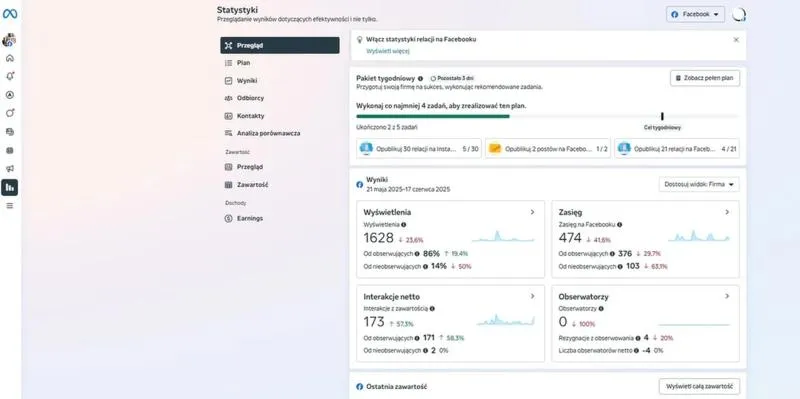Screen dimensions: 800x399
Task: Click info icon beside Liczba obserwatorów netto
Action: pos(636,351)
